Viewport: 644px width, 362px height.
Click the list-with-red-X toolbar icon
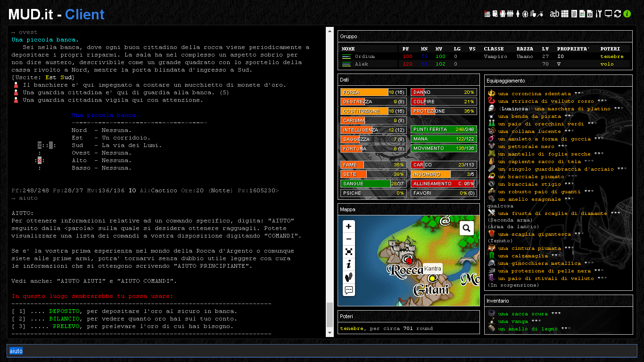pyautogui.click(x=487, y=14)
